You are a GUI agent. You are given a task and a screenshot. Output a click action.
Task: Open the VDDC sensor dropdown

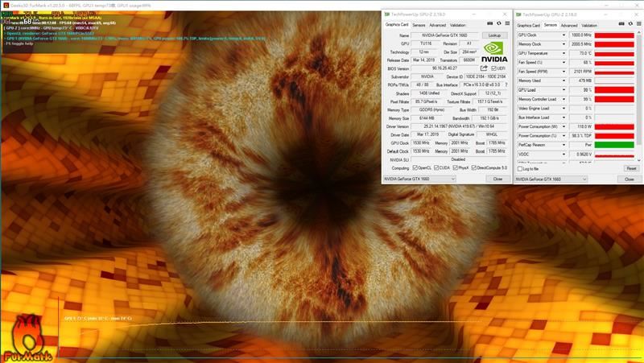coord(563,155)
